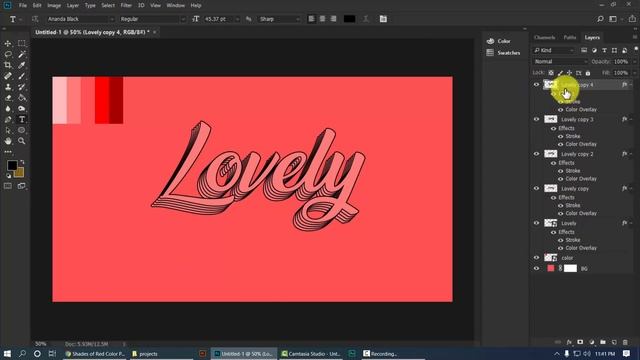Switch to the Paths tab

point(569,37)
